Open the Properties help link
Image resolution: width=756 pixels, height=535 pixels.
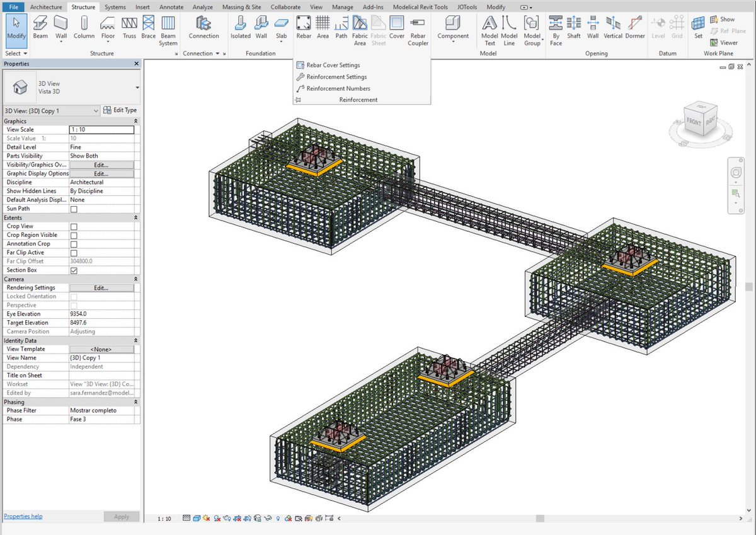(x=23, y=516)
